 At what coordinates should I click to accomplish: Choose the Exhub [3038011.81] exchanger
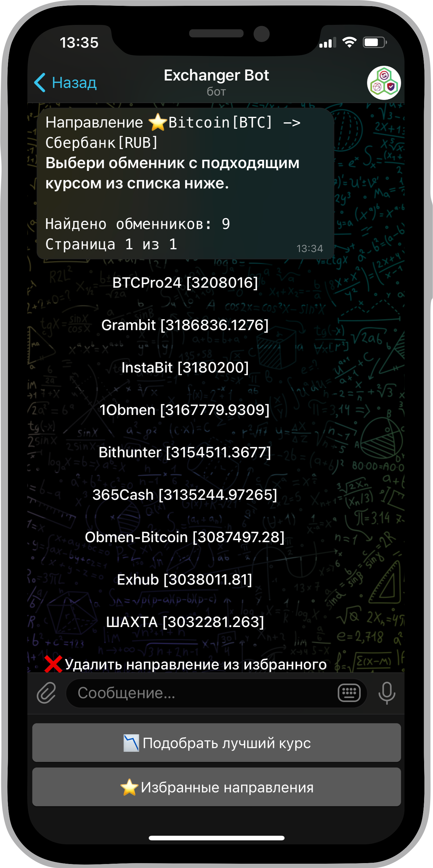point(185,580)
